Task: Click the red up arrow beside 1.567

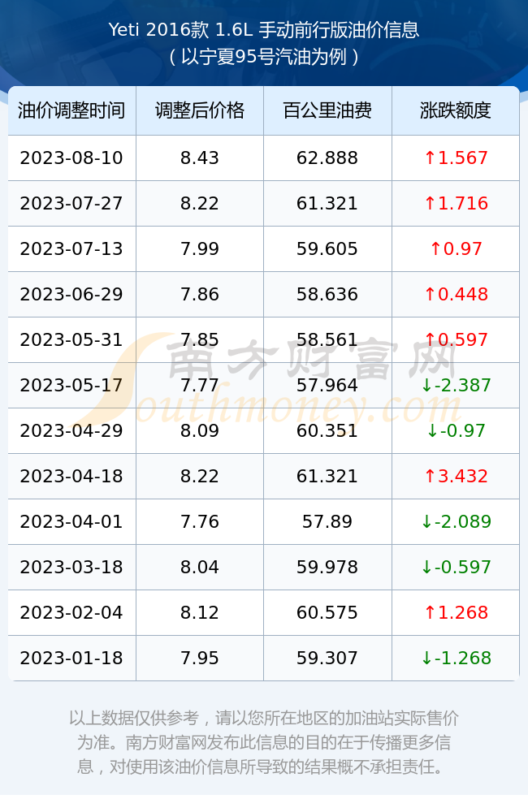Action: pos(430,158)
